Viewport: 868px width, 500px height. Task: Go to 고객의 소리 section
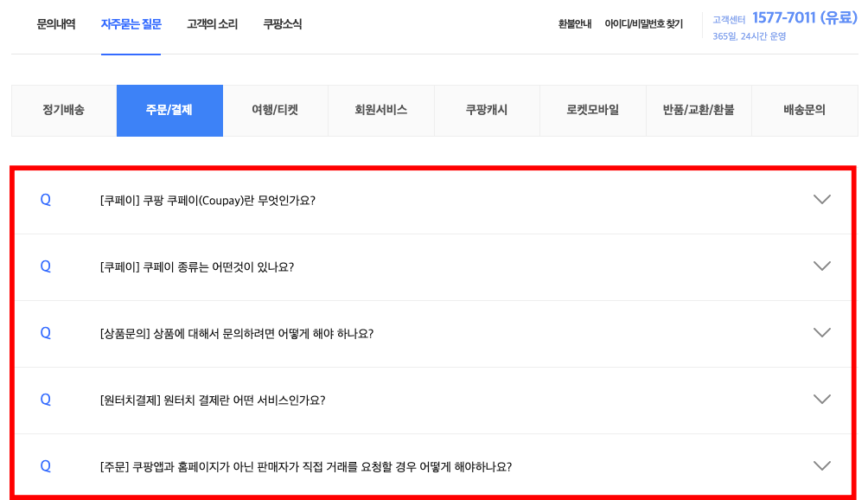point(212,24)
